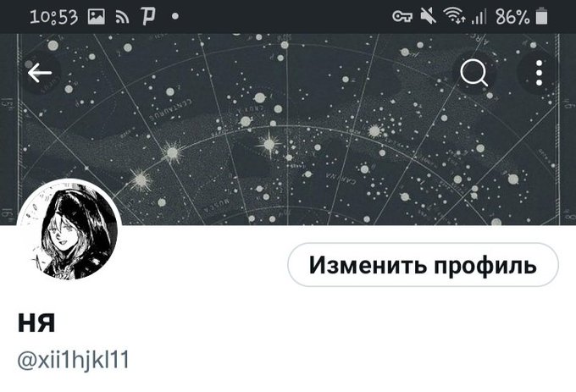This screenshot has height=392, width=576.
Task: Select the display name НЯ
Action: point(36,323)
